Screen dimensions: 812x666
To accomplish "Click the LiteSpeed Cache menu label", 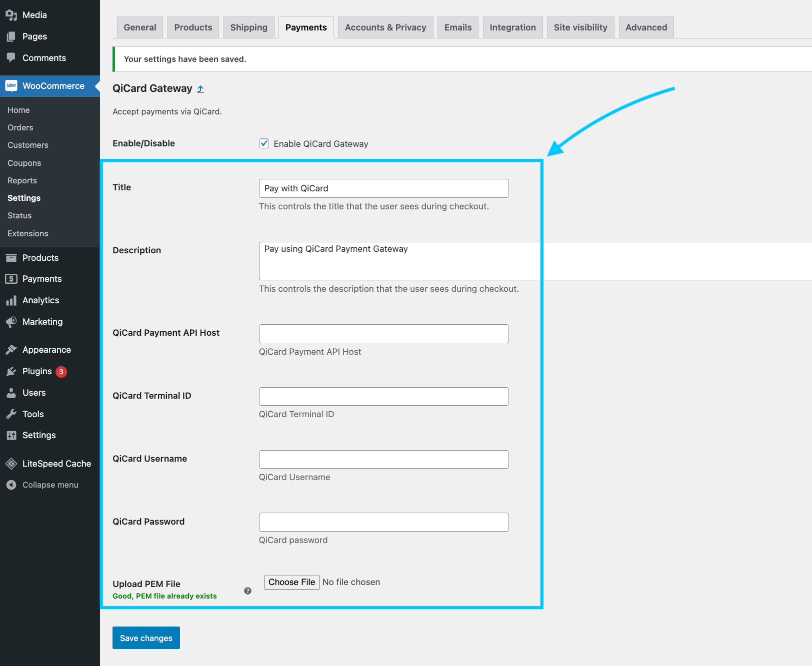I will [57, 464].
